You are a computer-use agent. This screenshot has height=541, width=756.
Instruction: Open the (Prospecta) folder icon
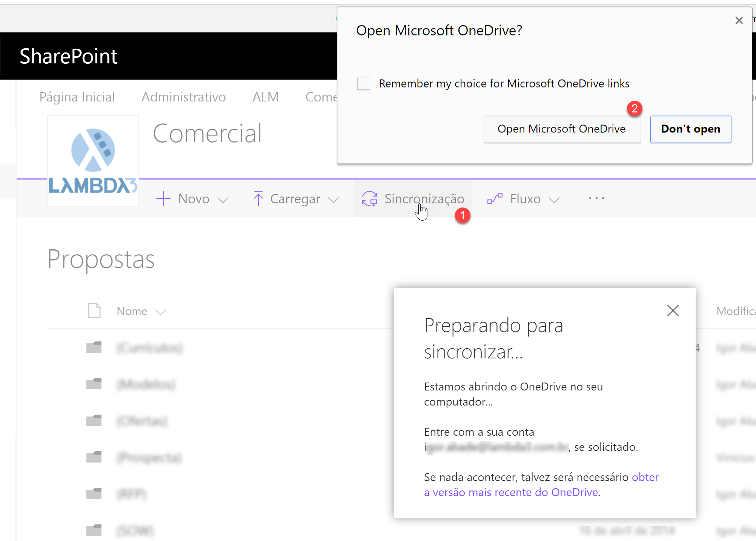point(94,457)
